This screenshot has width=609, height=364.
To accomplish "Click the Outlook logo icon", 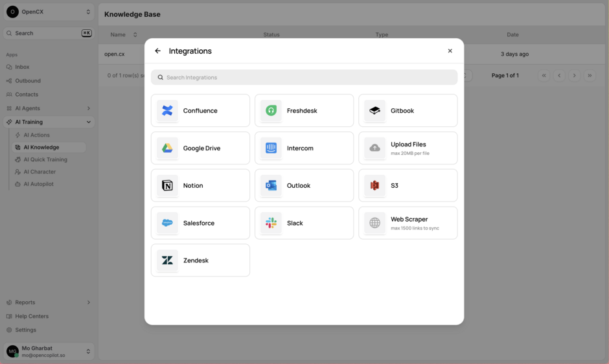I will click(x=271, y=186).
